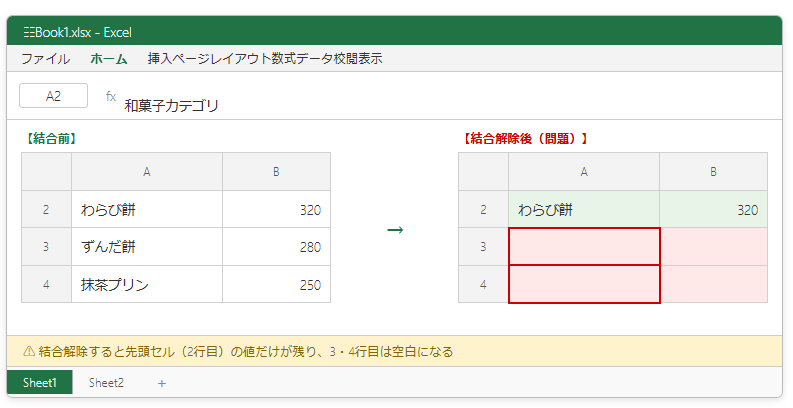Click the cell containing 280
The image size is (793, 408).
(276, 247)
